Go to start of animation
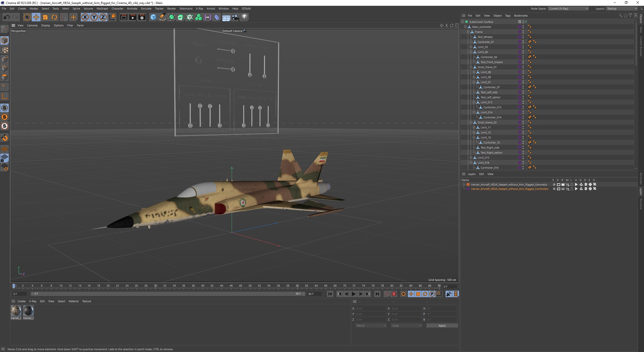Screen dimensions: 644x352 pyautogui.click(x=330, y=294)
